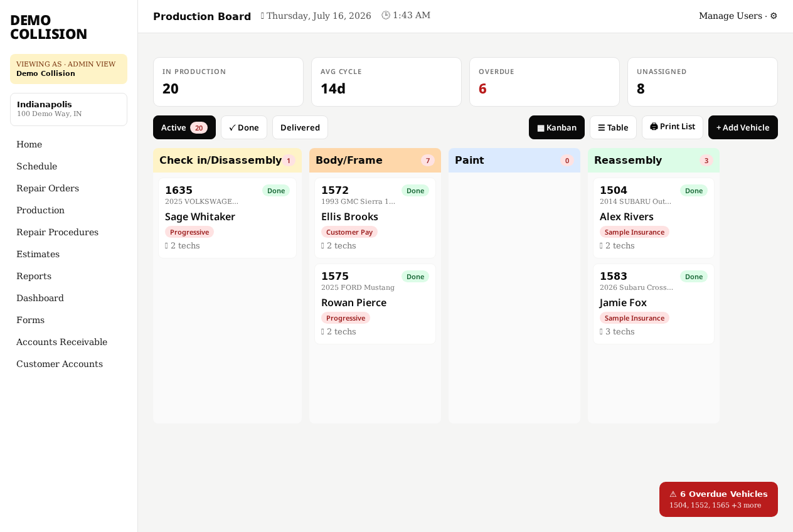The height and width of the screenshot is (532, 793).
Task: Click the Unassigned stat card
Action: (x=703, y=82)
